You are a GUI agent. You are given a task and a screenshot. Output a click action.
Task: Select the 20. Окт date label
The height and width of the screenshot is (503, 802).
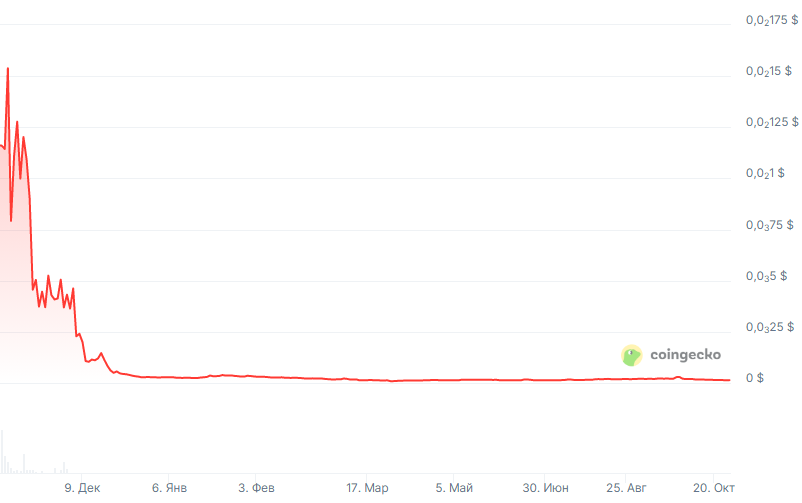click(713, 488)
